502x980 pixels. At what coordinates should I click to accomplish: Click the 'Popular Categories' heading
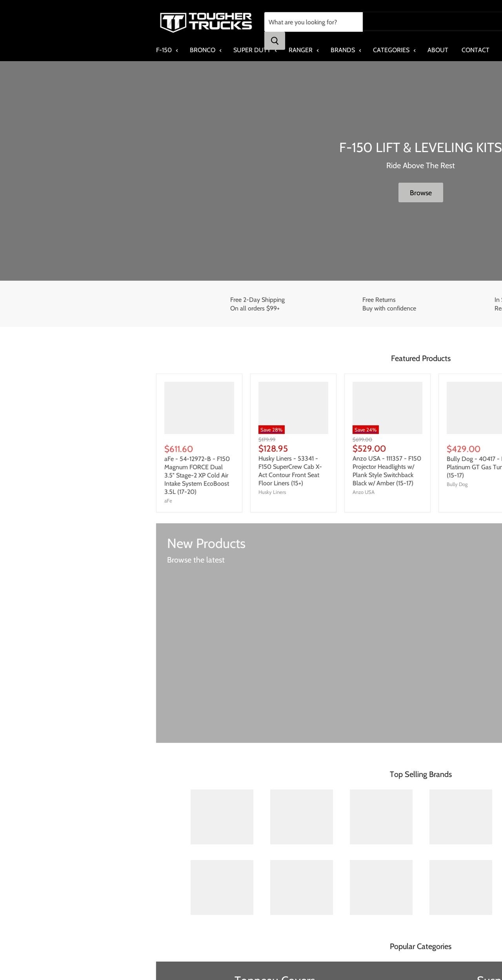[x=420, y=947]
